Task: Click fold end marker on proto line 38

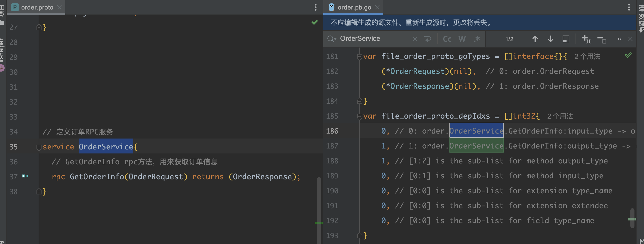Action: 39,192
